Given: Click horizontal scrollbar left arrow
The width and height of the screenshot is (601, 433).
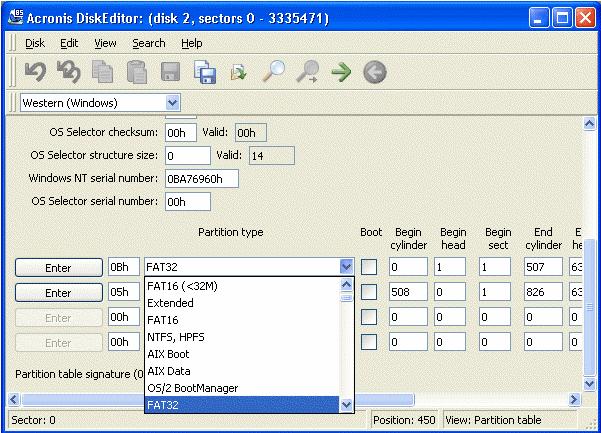Looking at the screenshot, I should [14, 400].
